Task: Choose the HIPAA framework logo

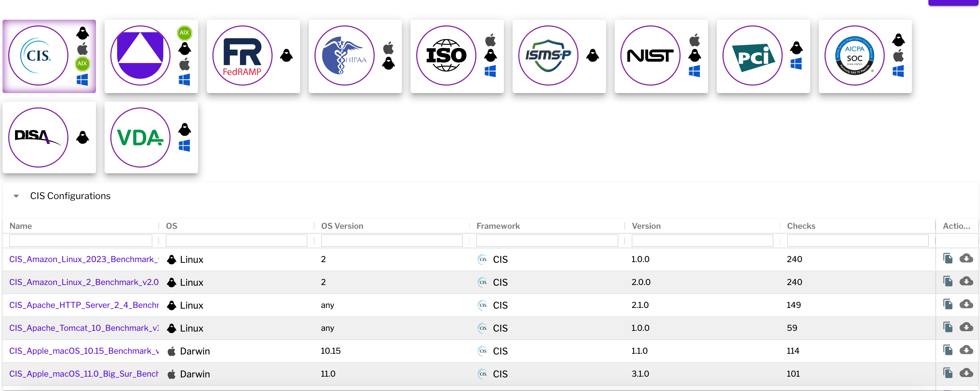Action: 344,55
